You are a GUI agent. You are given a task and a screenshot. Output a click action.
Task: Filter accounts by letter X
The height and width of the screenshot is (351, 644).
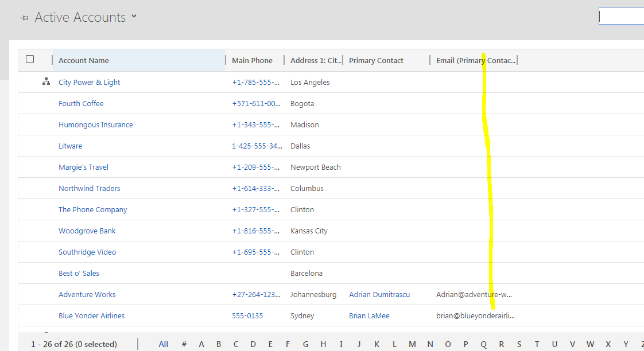608,344
